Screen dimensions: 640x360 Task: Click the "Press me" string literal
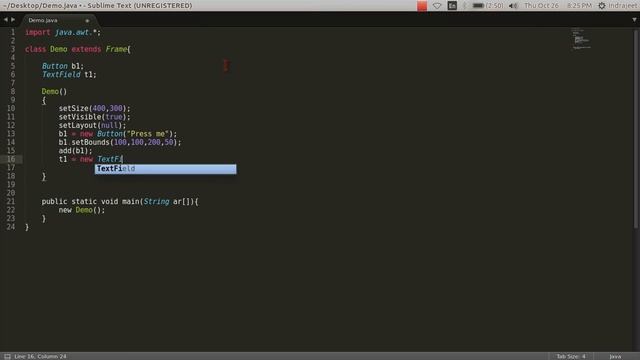[147, 134]
